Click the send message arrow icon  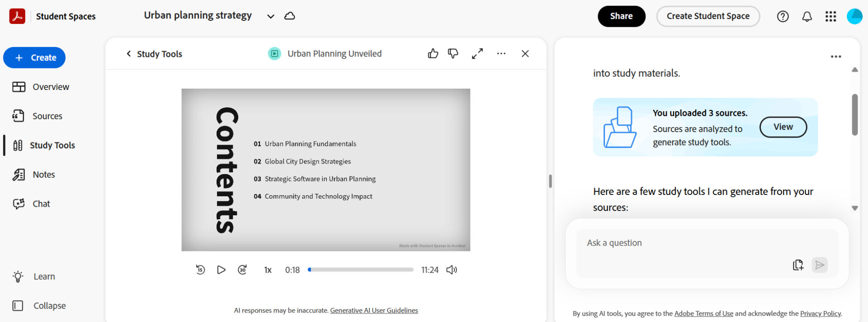[x=820, y=265]
